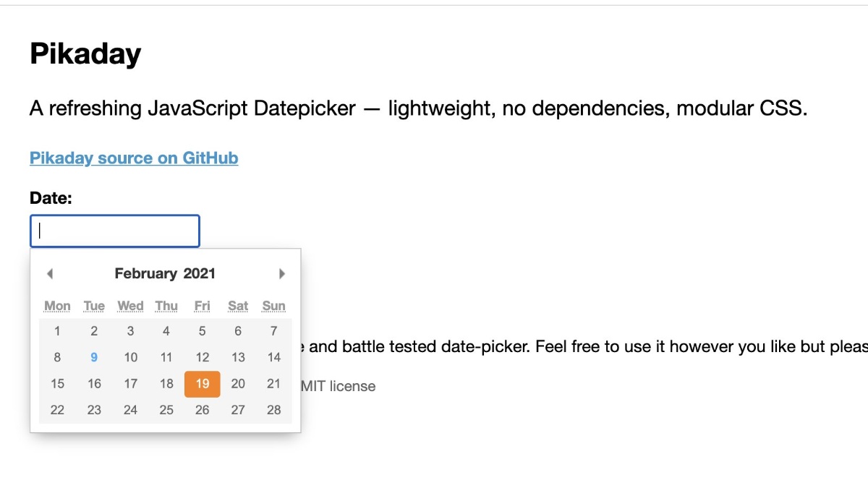The width and height of the screenshot is (868, 488).
Task: Pick today's date, blue 9
Action: tap(94, 358)
